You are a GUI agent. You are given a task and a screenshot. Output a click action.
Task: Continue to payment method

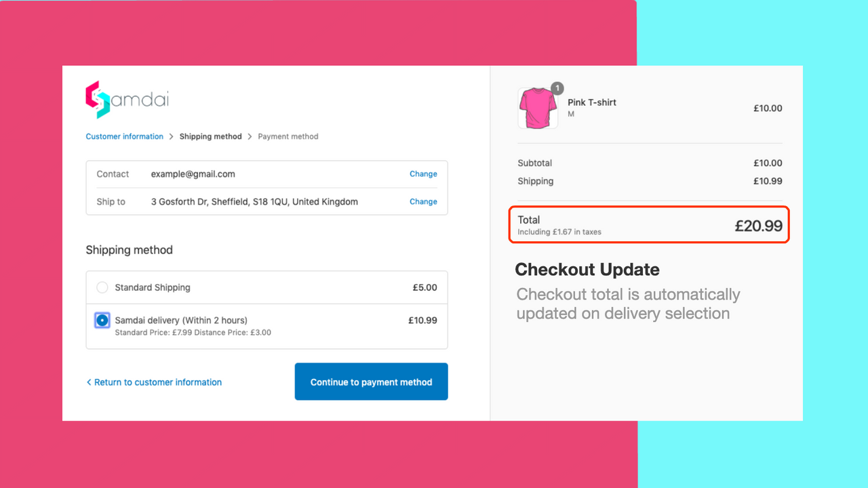[371, 382]
